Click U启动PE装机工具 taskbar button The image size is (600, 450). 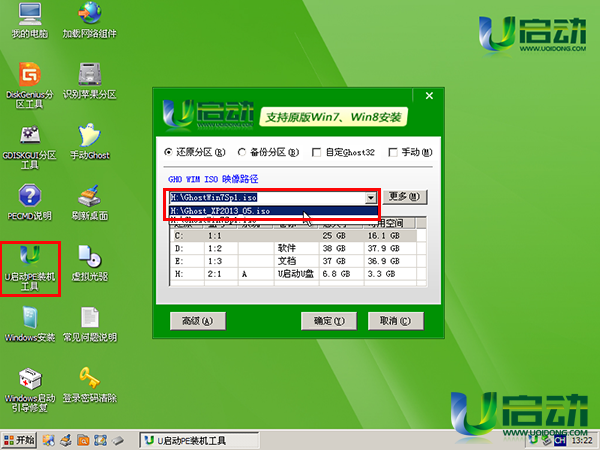click(x=199, y=440)
